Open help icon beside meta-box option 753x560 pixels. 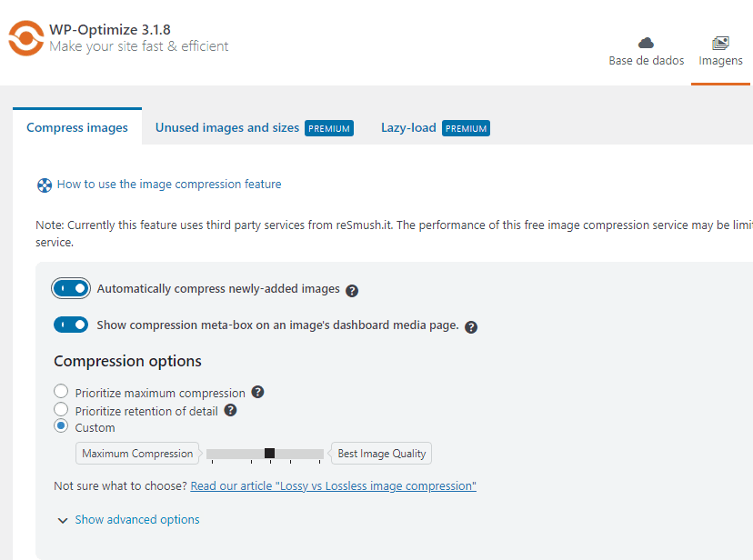pyautogui.click(x=471, y=327)
